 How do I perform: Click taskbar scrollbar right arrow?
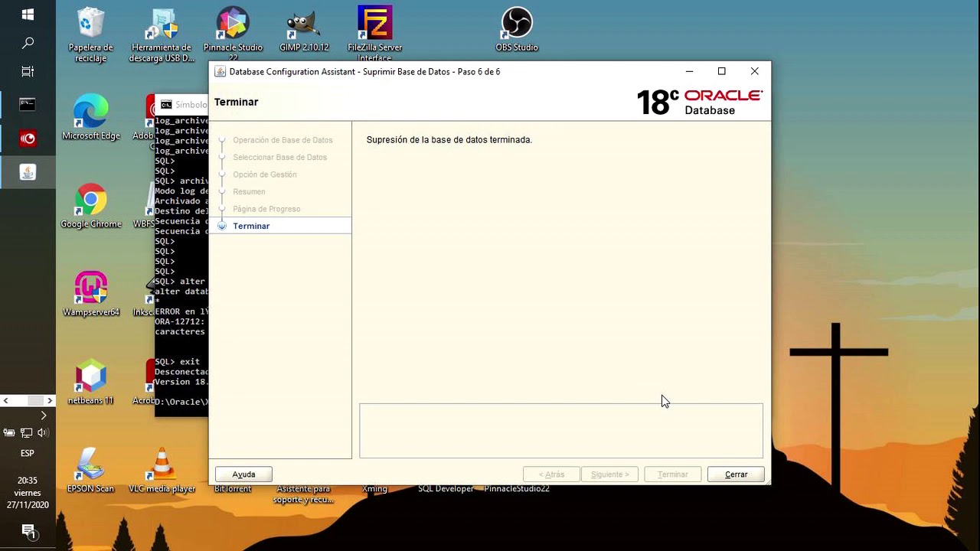tap(50, 400)
